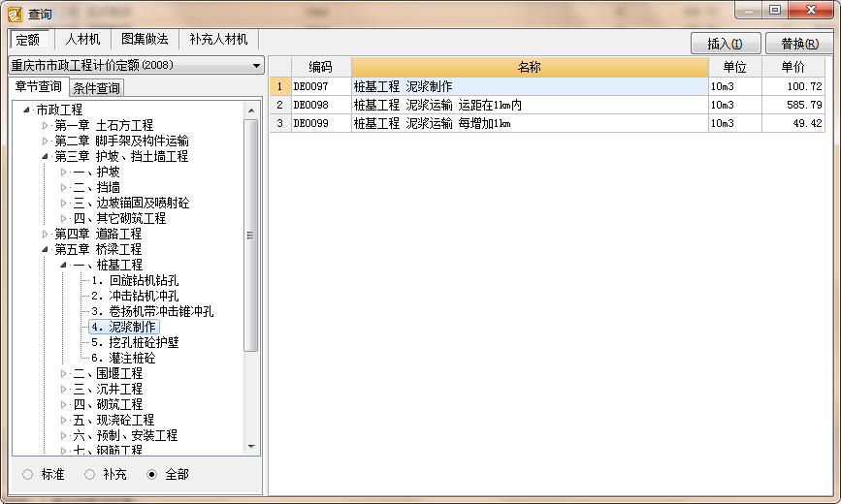Screen dimensions: 841x504
Task: Select the 补充 radio button
Action: [x=90, y=475]
